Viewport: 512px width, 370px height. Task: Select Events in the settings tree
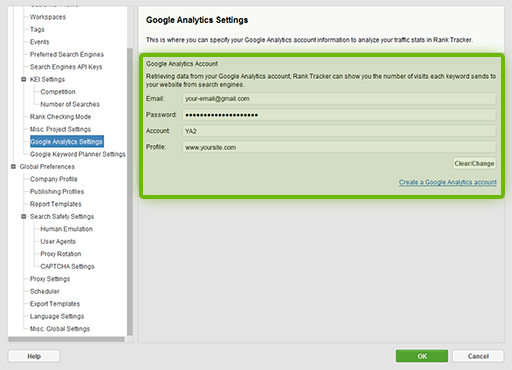coord(39,42)
